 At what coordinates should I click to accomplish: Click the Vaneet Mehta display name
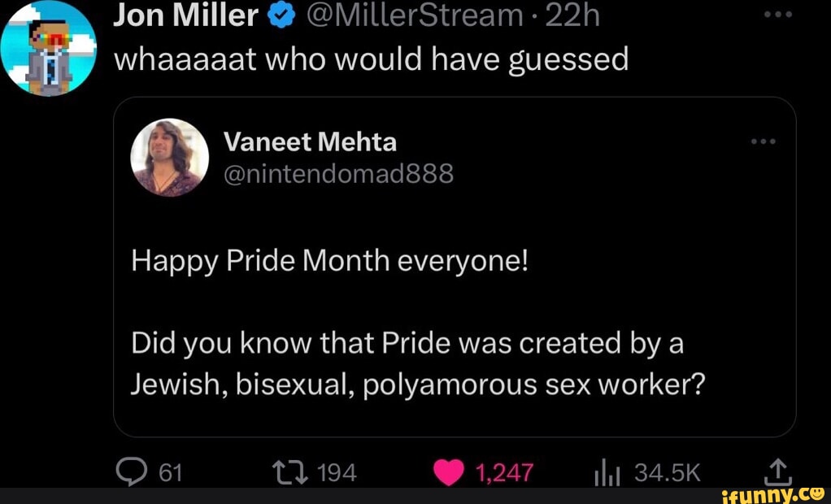(310, 142)
